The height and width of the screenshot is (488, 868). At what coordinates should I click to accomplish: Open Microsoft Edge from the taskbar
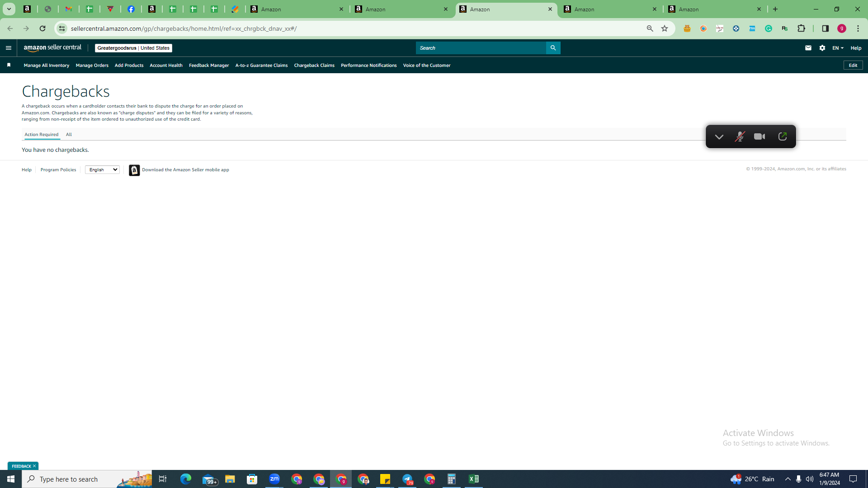click(x=186, y=479)
